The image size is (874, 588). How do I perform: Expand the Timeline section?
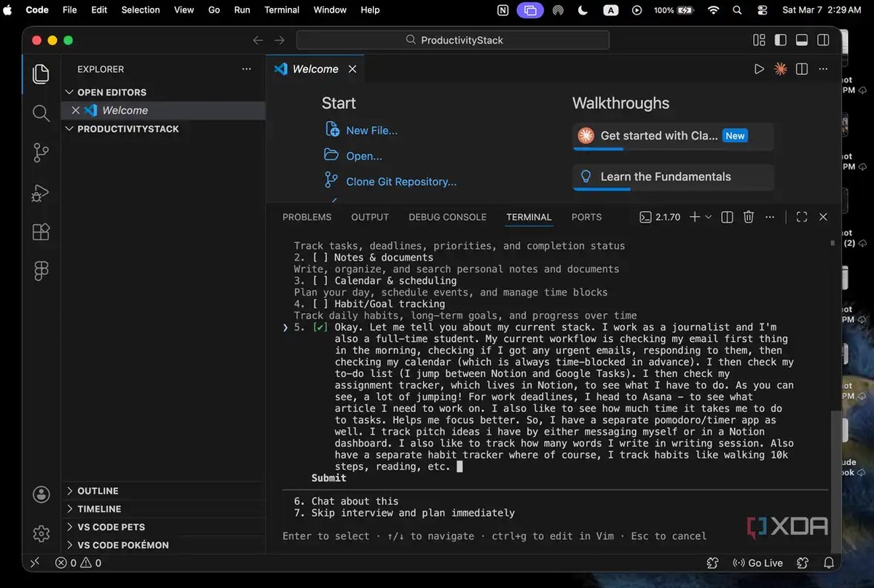pyautogui.click(x=163, y=509)
